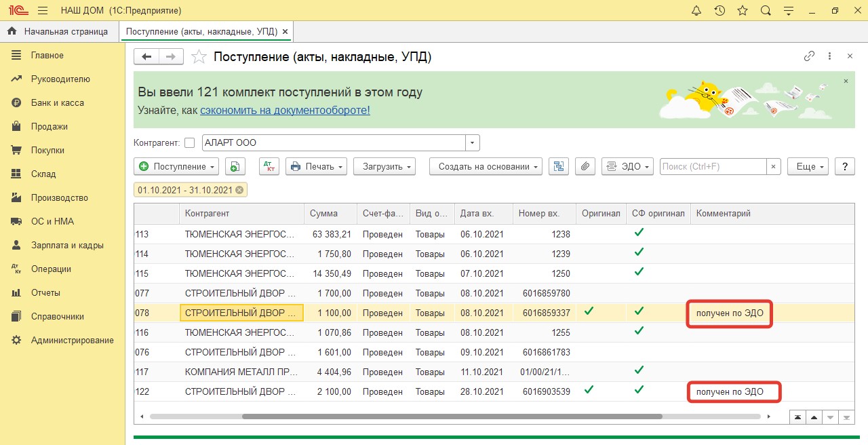
Task: Move up one row arrow icon
Action: pos(814,416)
